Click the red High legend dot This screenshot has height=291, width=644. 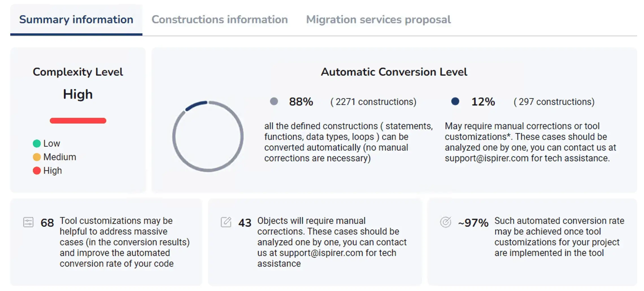37,171
